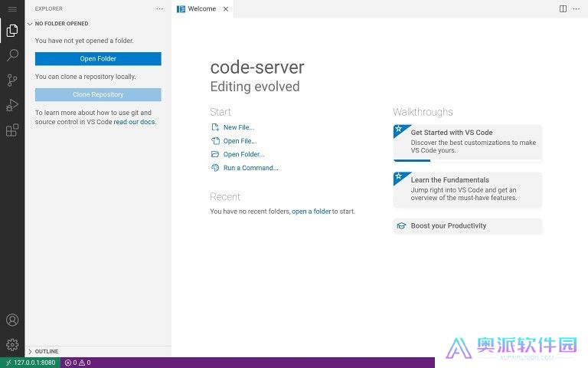Click 'You have not yet opened a folder' text
The height and width of the screenshot is (368, 588).
pos(84,41)
